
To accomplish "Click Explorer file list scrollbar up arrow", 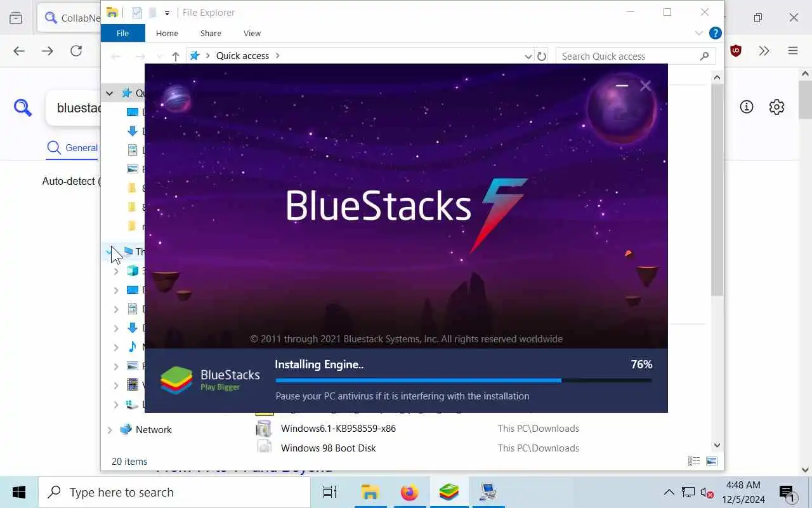I will point(717,77).
